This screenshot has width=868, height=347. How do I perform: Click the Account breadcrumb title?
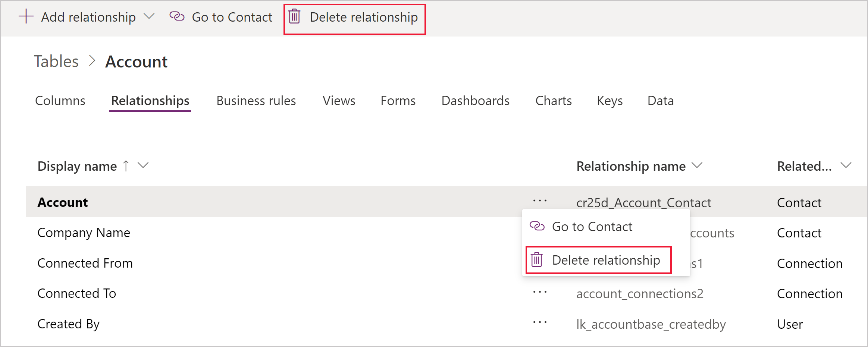pos(137,61)
